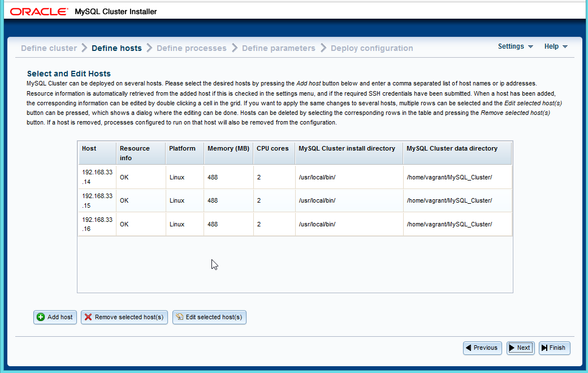Click the edit selected hosts pencil icon
Image resolution: width=588 pixels, height=373 pixels.
(180, 317)
